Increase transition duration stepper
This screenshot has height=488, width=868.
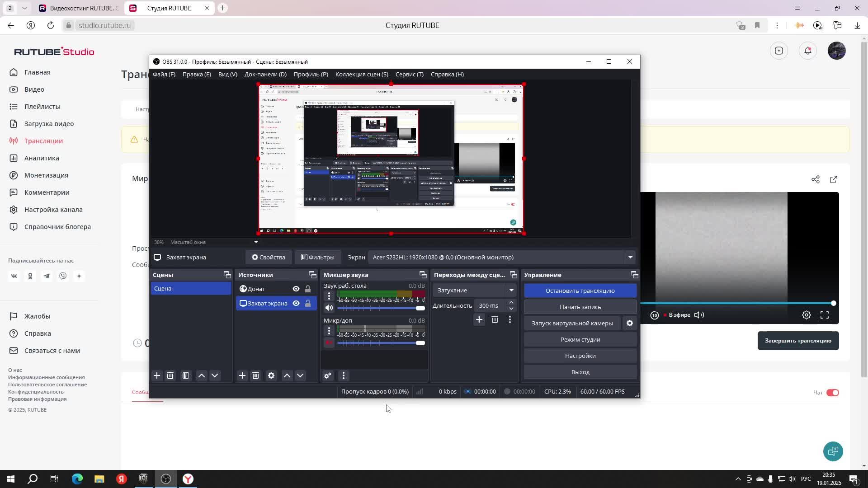(511, 302)
